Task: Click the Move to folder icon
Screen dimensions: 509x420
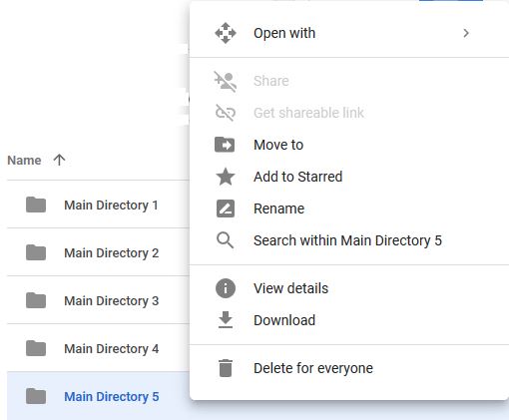Action: pyautogui.click(x=225, y=145)
